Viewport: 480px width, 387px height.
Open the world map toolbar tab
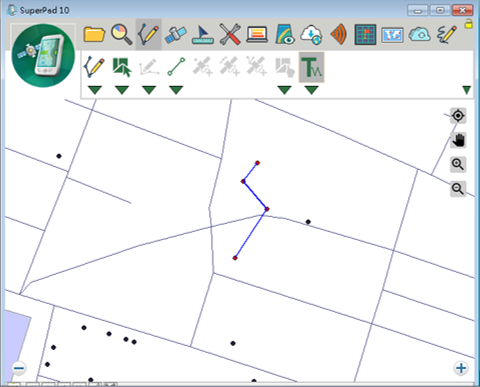tap(392, 35)
